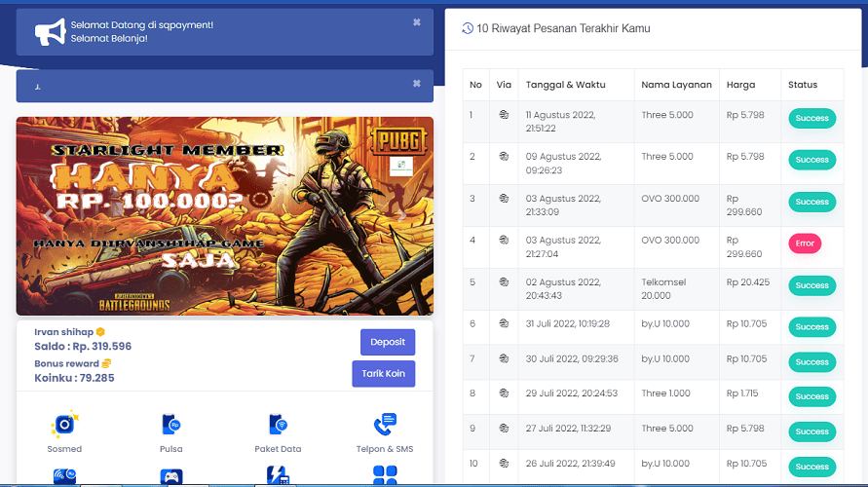Click the Via icon for order 7

click(x=504, y=358)
